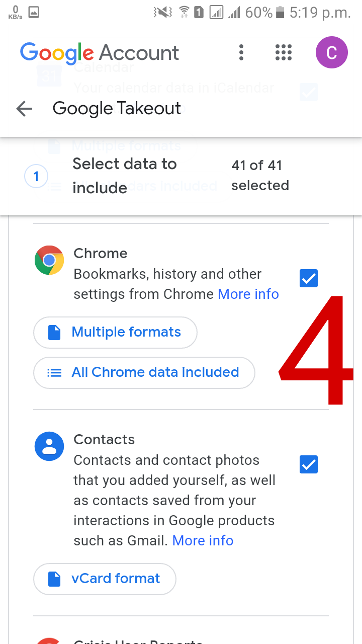Image resolution: width=362 pixels, height=644 pixels.
Task: Open Chrome's More info link
Action: 248,294
